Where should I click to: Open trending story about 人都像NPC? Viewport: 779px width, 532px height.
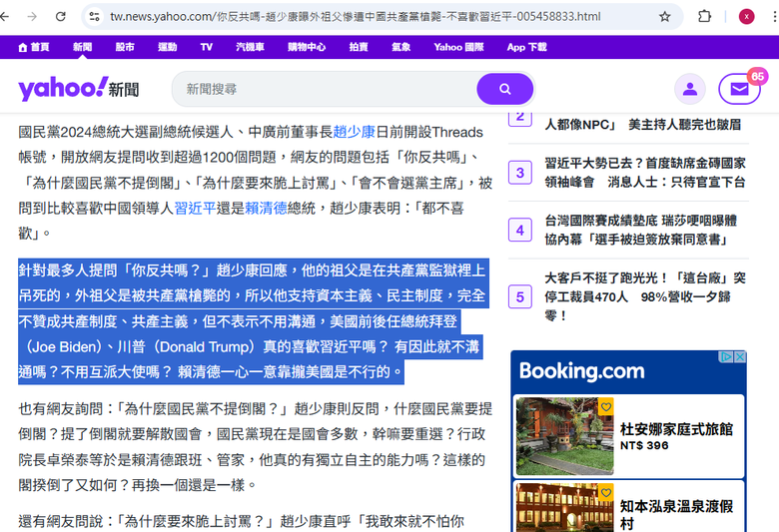tap(643, 124)
